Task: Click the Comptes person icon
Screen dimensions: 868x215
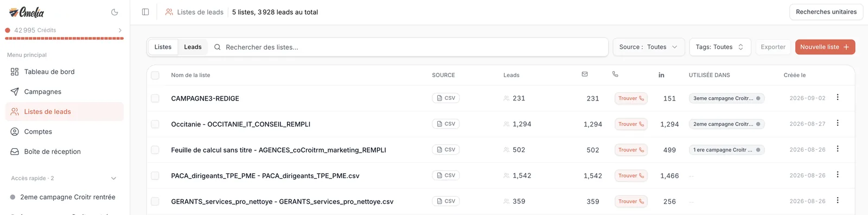Action: (x=15, y=131)
